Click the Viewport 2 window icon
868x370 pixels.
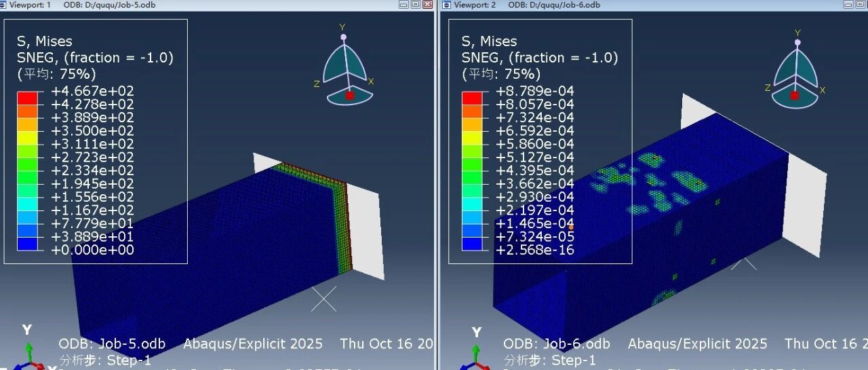click(446, 4)
